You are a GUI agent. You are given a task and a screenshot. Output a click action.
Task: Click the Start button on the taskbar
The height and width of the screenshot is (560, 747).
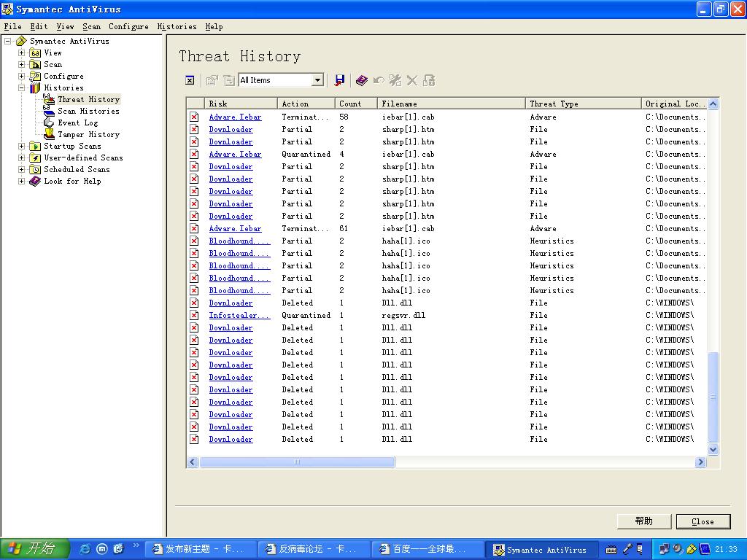(x=34, y=549)
